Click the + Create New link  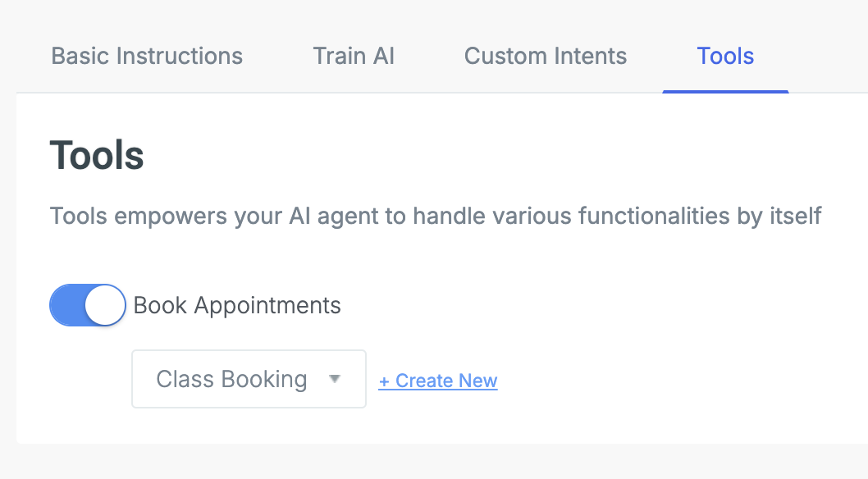[x=438, y=381]
